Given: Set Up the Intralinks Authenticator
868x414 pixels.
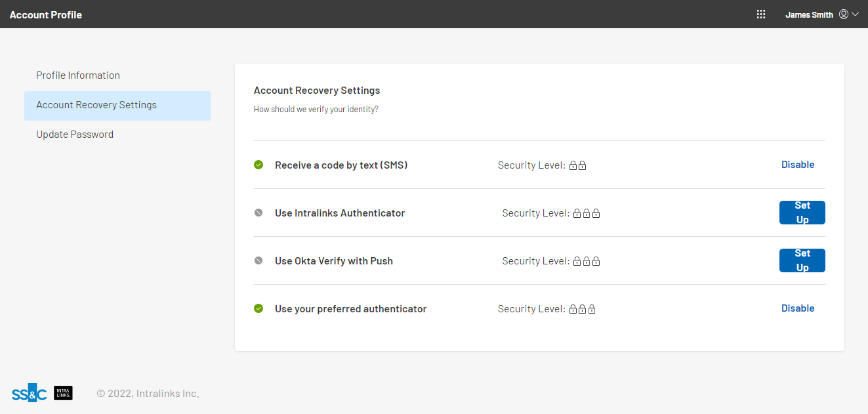Looking at the screenshot, I should click(x=802, y=213).
